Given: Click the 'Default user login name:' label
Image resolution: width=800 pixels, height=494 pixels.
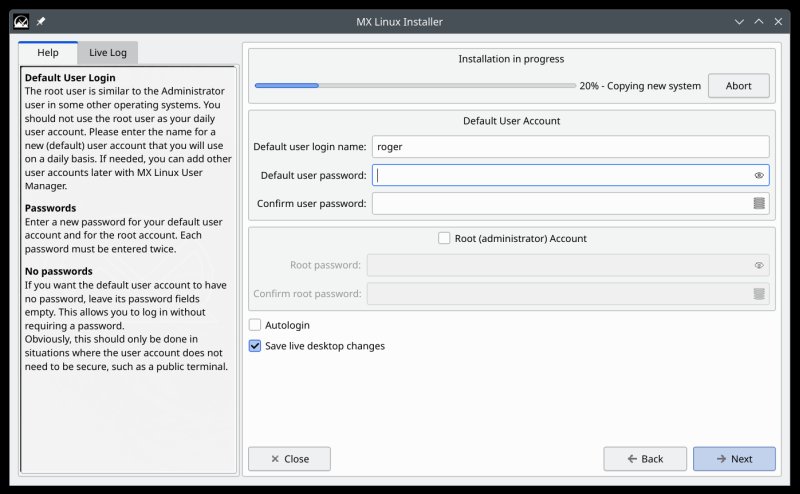Looking at the screenshot, I should coord(310,146).
